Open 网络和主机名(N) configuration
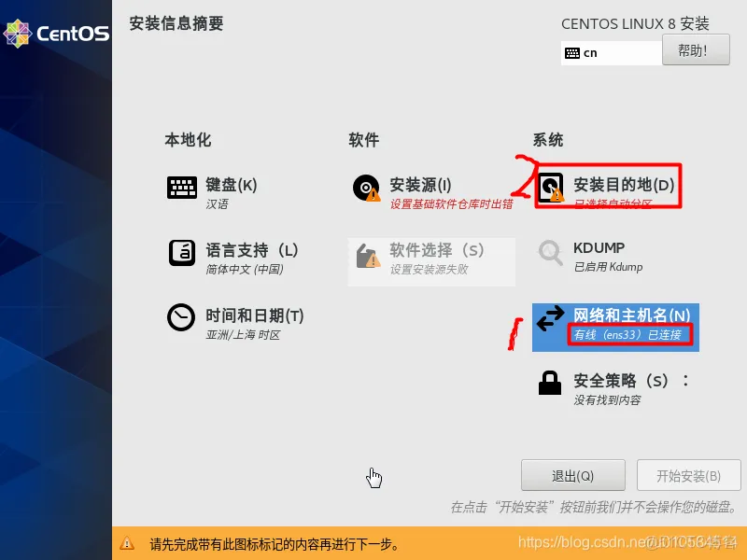This screenshot has height=560, width=747. point(632,315)
